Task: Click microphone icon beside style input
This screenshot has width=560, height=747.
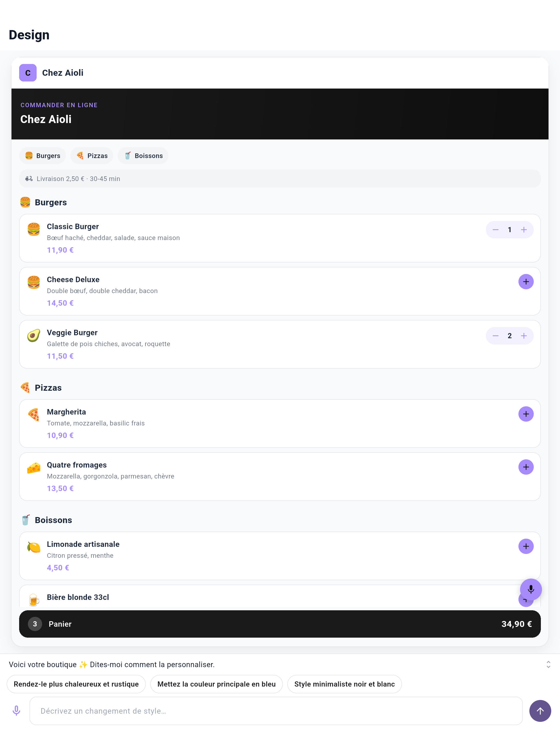Action: point(16,711)
